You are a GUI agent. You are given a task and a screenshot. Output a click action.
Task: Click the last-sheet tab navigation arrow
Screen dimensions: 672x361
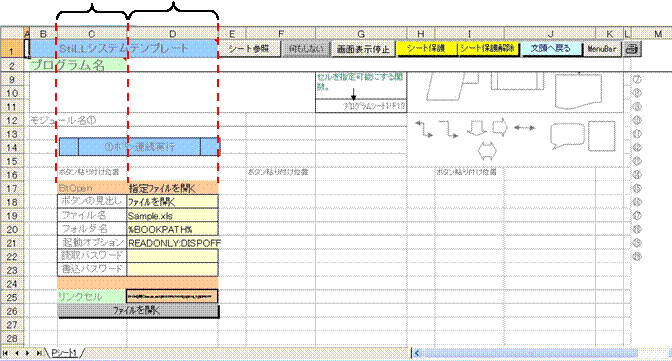tap(39, 353)
